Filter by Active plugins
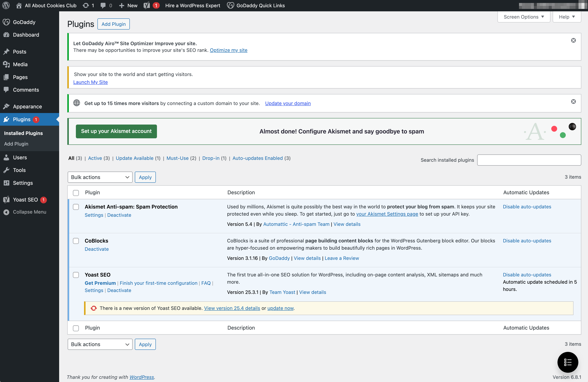Viewport: 588px width, 382px height. coord(95,158)
